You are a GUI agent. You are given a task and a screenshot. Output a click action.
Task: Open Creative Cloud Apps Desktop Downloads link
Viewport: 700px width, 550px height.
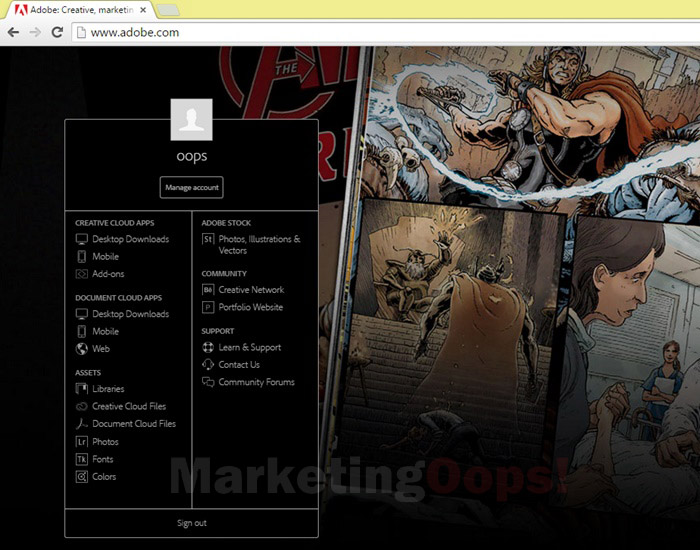[130, 239]
